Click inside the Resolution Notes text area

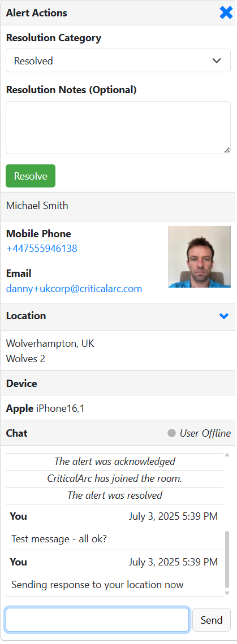[x=118, y=128]
